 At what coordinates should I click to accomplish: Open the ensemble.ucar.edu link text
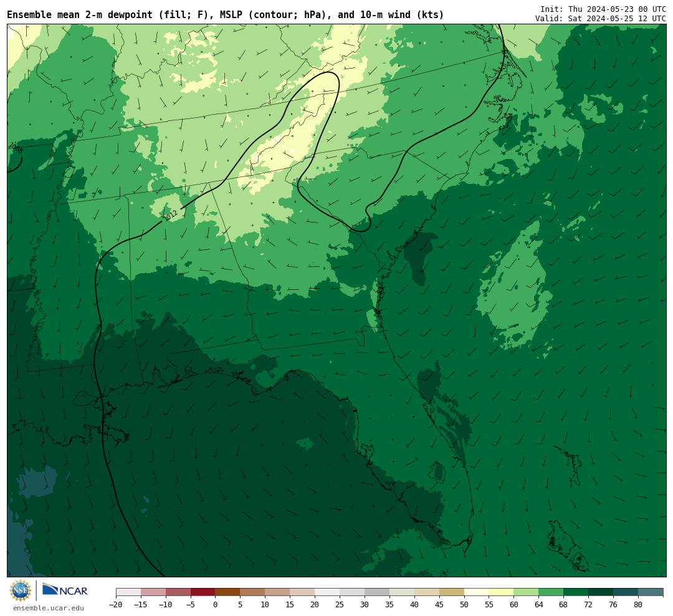click(x=49, y=608)
